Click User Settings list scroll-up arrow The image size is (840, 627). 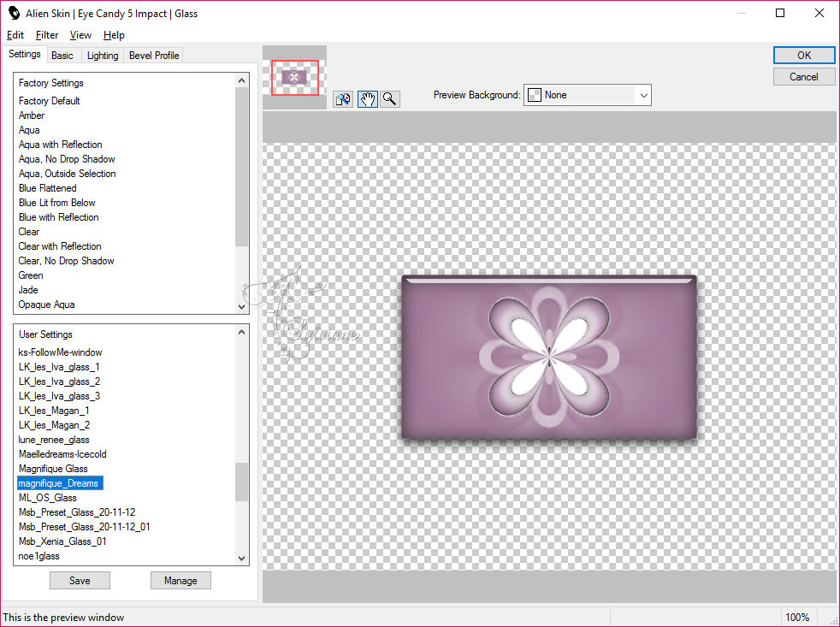(x=241, y=332)
